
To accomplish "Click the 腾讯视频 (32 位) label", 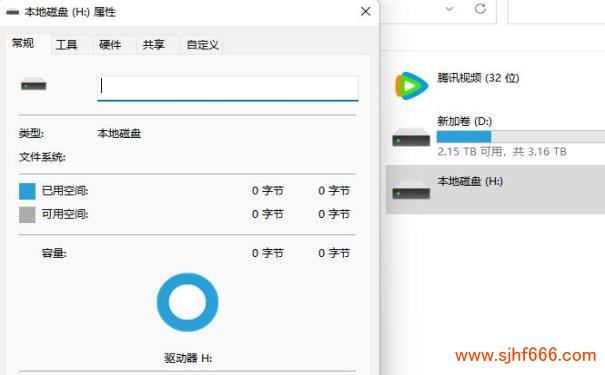I will point(478,78).
